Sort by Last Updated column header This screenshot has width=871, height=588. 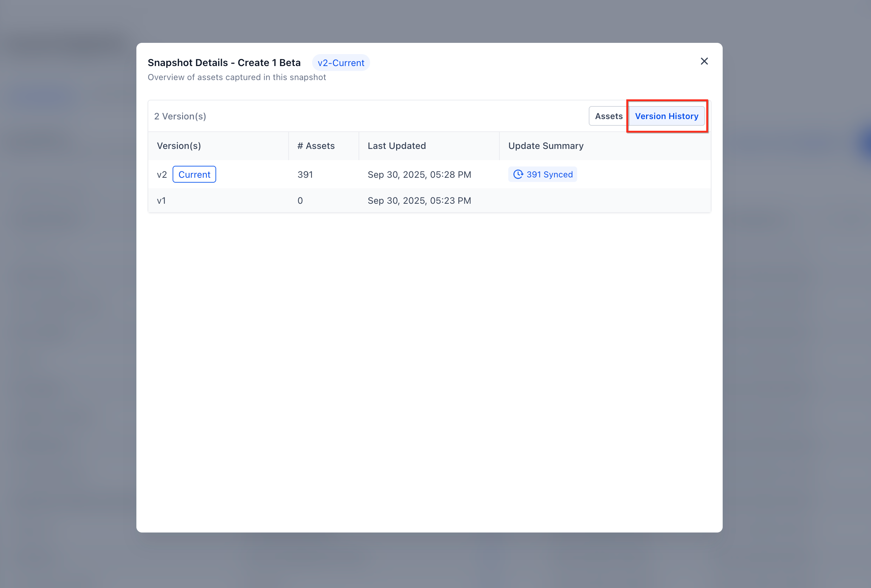tap(396, 146)
